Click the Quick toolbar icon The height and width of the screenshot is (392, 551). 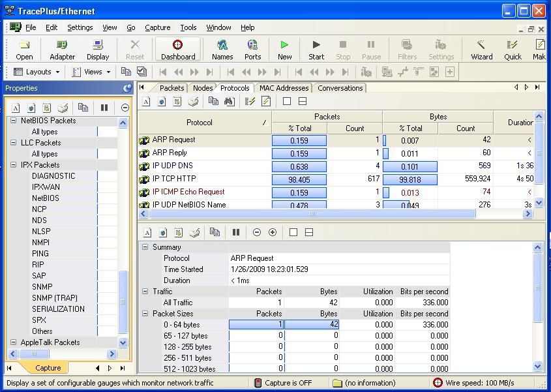(x=513, y=50)
